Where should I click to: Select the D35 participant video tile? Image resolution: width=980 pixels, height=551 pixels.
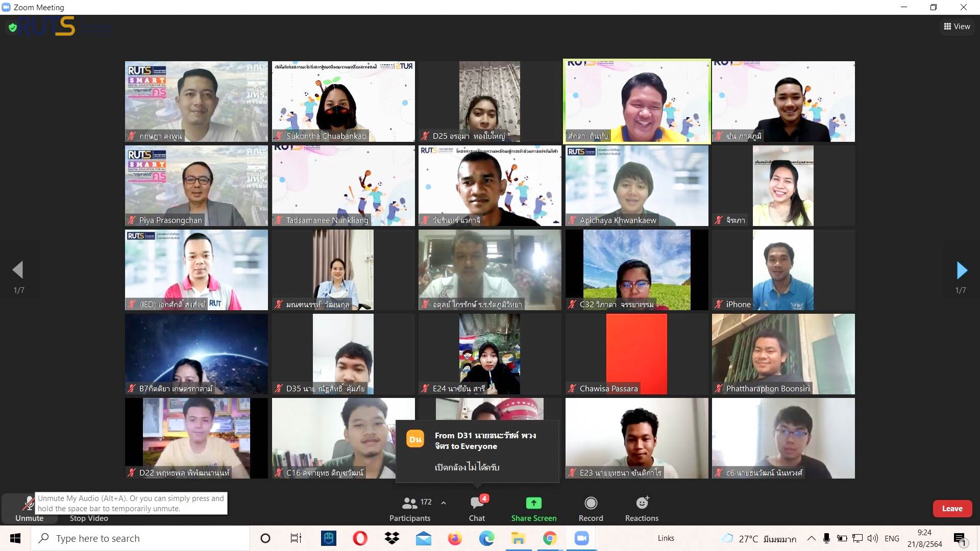click(x=343, y=354)
